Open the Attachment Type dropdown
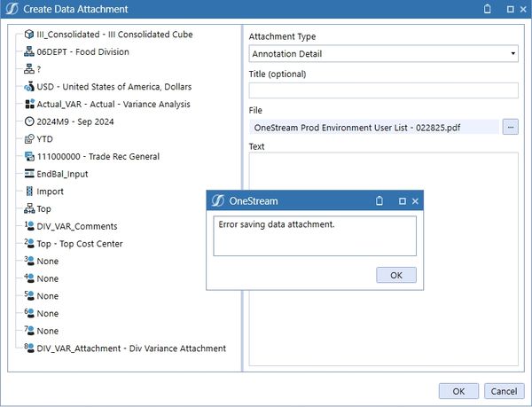Viewport: 532px width, 407px height. click(383, 54)
